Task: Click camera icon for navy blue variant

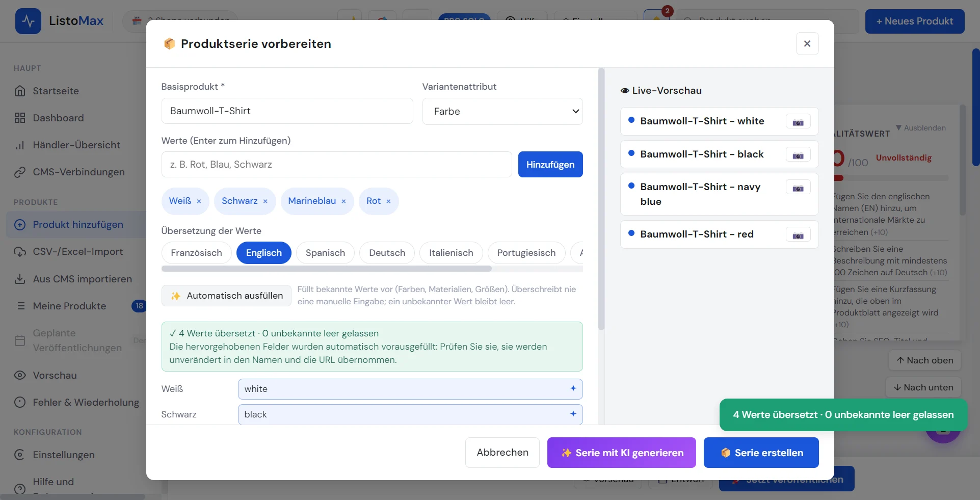Action: (798, 188)
